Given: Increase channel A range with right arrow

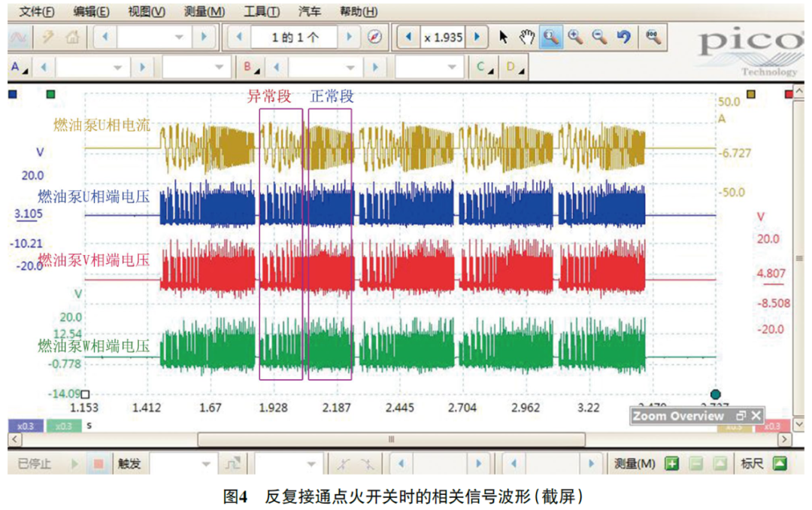Looking at the screenshot, I should coord(142,67).
